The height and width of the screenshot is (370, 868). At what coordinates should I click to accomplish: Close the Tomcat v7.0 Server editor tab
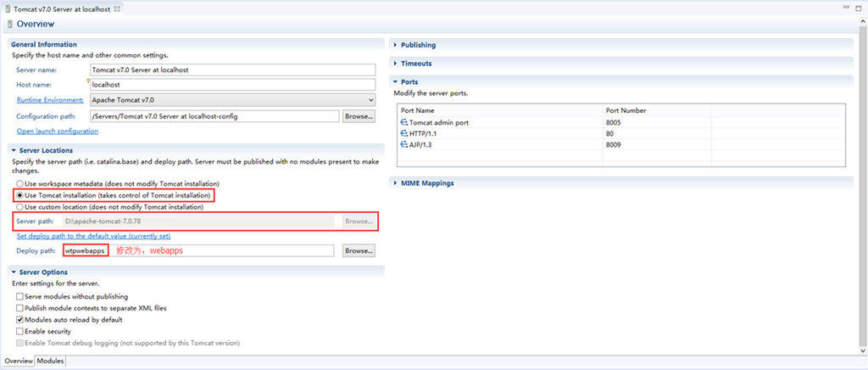(x=117, y=9)
